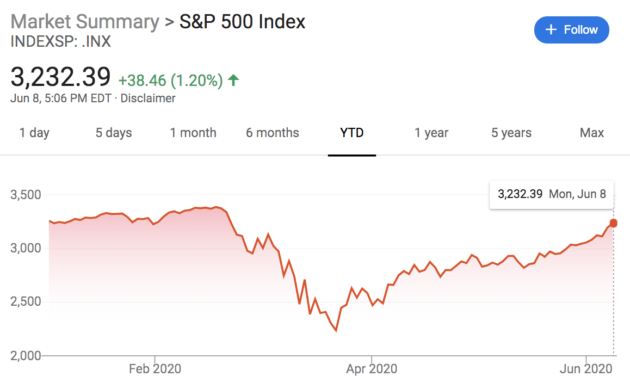Viewport: 630px width, 383px height.
Task: Go to Market Summary breadcrumb
Action: (x=85, y=22)
